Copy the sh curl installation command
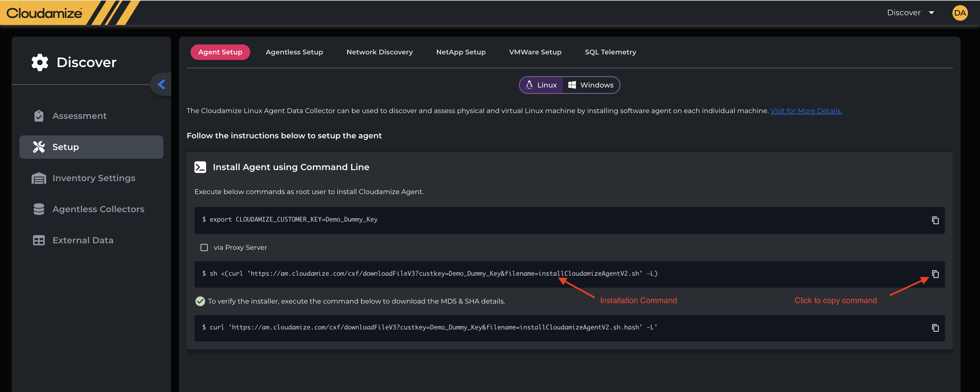 (935, 274)
